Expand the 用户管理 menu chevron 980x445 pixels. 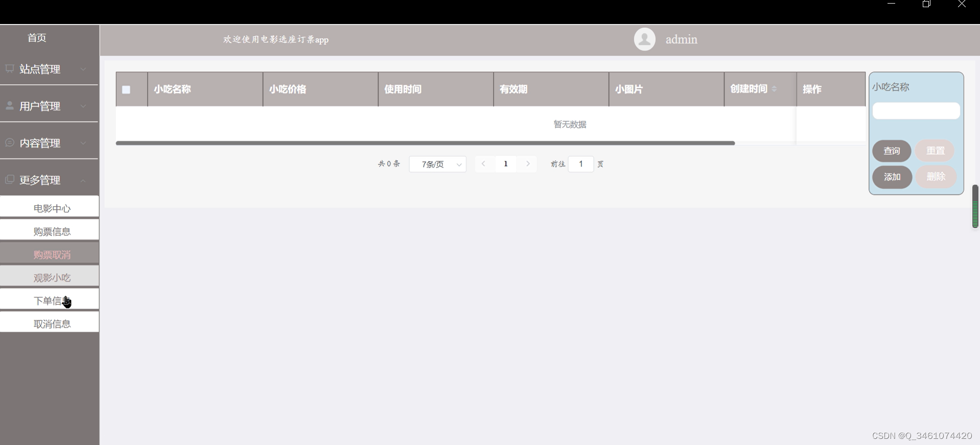pos(83,106)
